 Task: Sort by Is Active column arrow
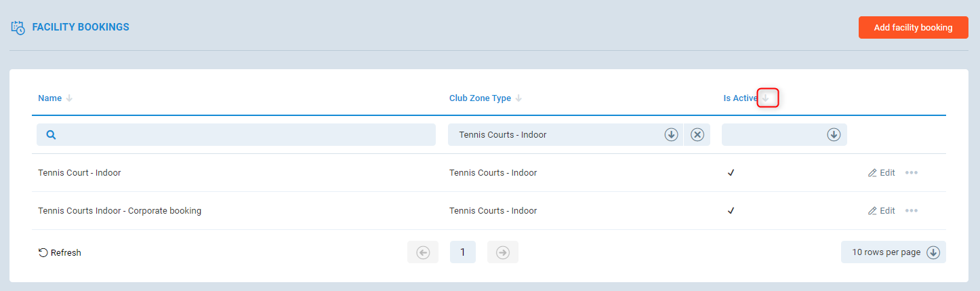pos(766,98)
